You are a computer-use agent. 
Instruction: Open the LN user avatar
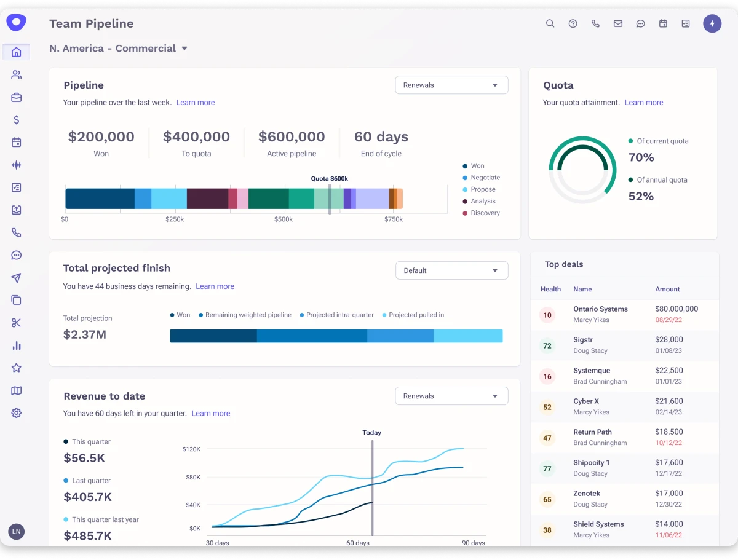coord(17,531)
